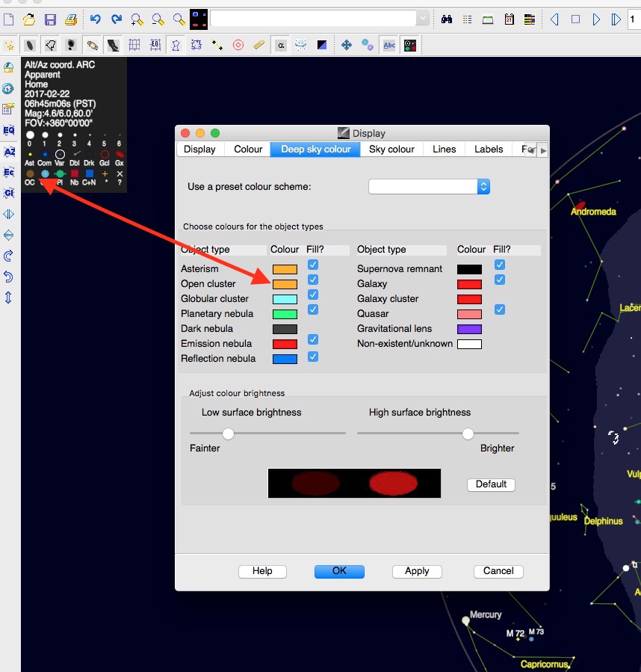Image resolution: width=641 pixels, height=672 pixels.
Task: Toggle the alpha symbol toolbar icon
Action: point(281,45)
